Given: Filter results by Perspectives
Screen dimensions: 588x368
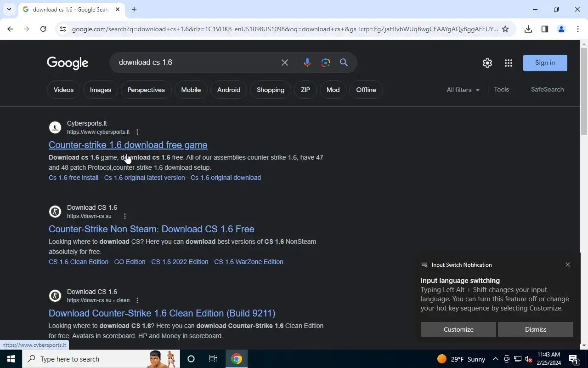Looking at the screenshot, I should [x=146, y=90].
